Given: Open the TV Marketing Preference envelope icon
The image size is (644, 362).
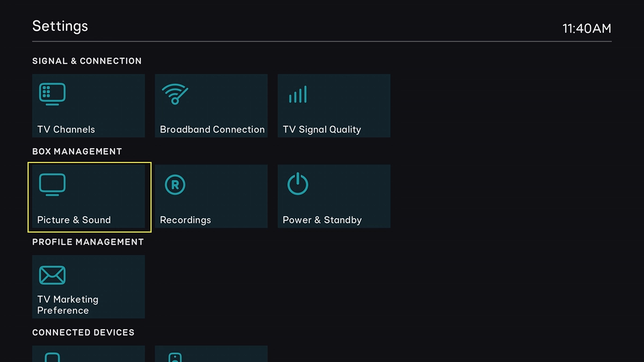Looking at the screenshot, I should (52, 276).
